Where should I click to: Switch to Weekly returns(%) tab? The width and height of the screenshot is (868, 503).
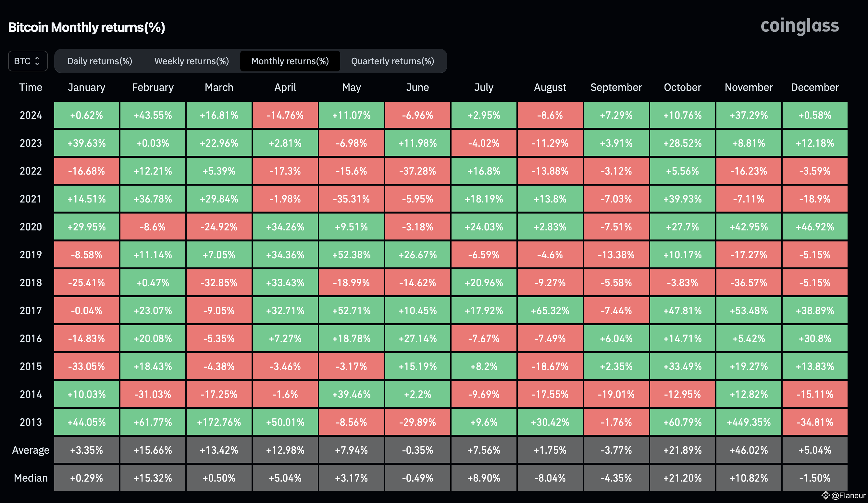point(192,61)
